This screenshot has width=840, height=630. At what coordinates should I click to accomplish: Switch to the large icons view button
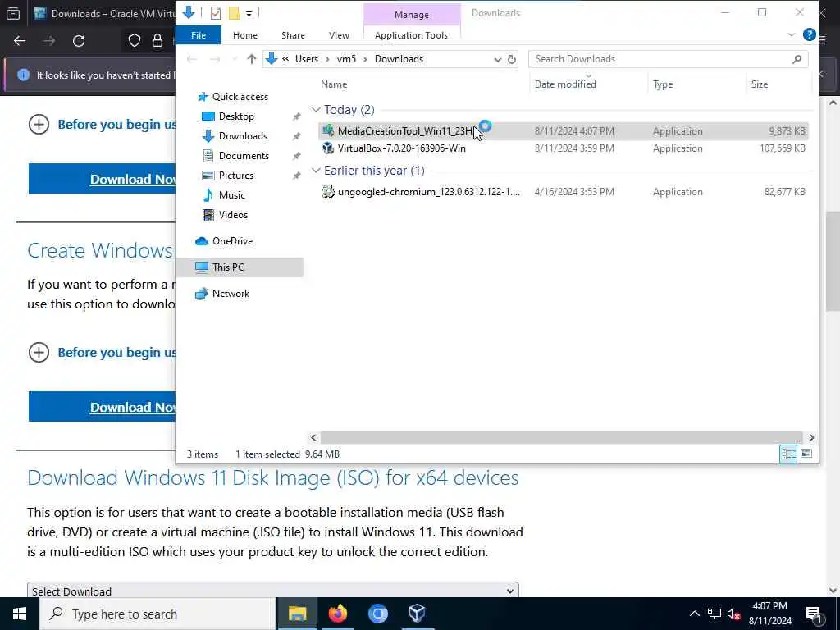point(806,454)
